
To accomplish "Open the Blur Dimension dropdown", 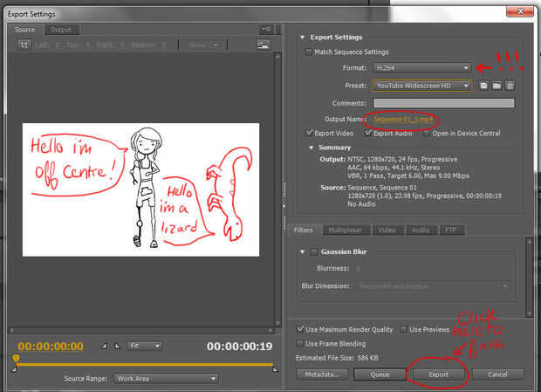I will click(x=433, y=286).
